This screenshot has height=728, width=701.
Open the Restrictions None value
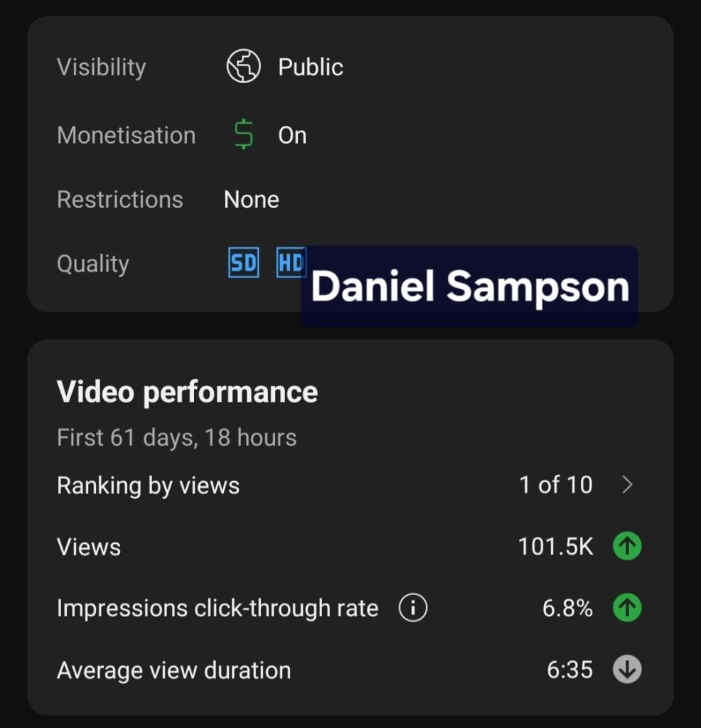coord(252,200)
